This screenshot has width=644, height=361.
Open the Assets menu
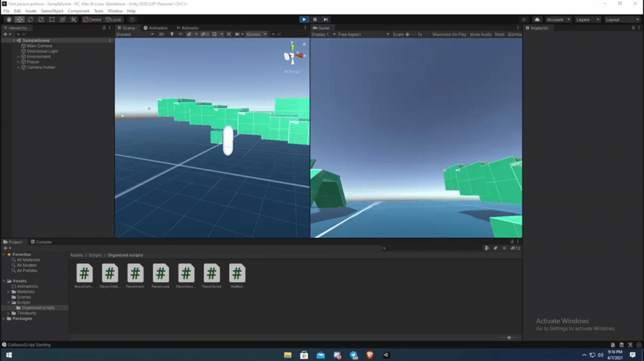31,11
